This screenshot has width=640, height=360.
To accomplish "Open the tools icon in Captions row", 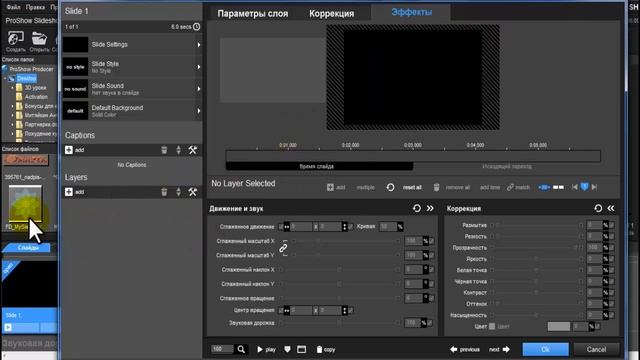I will click(193, 150).
